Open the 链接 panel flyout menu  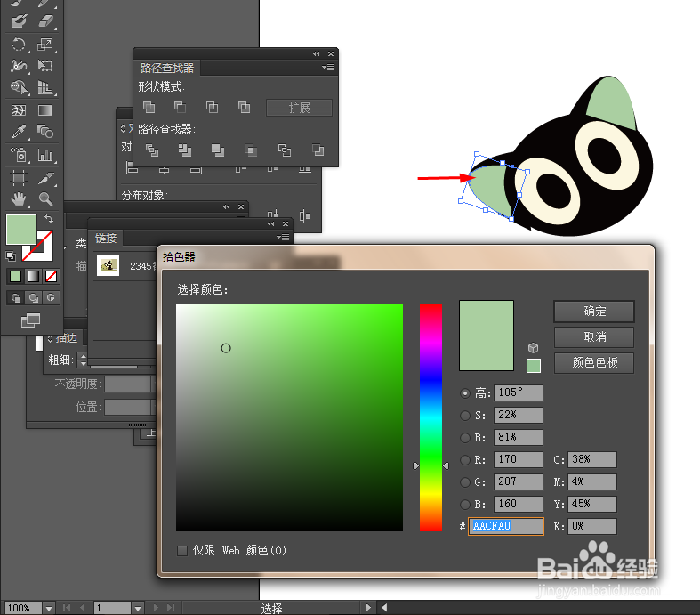283,237
